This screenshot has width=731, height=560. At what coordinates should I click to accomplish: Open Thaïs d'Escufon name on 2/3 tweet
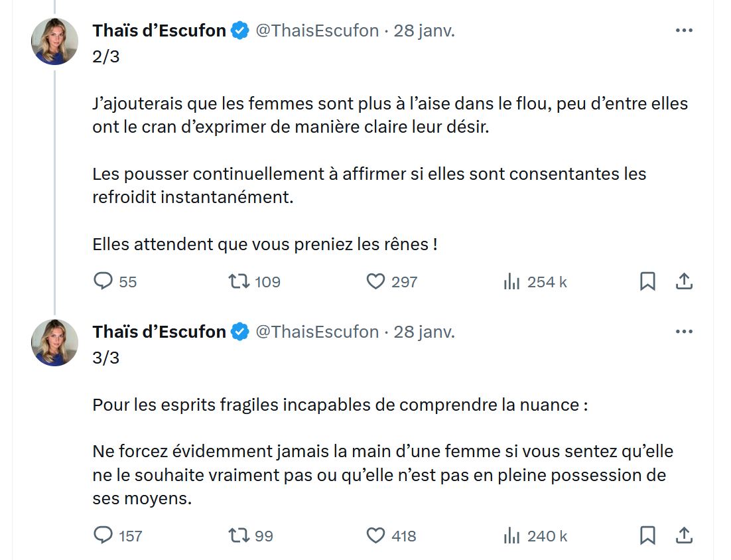pos(159,31)
